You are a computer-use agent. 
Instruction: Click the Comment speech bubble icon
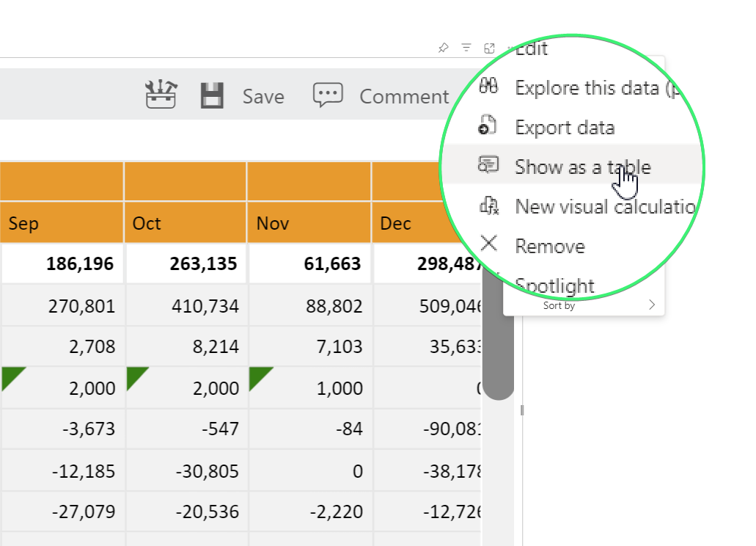328,96
